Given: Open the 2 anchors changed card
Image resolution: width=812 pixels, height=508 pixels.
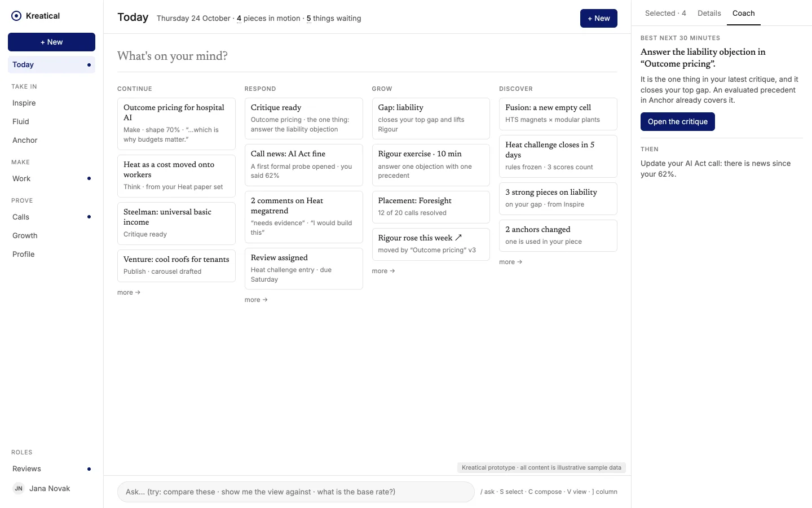Looking at the screenshot, I should click(x=558, y=236).
